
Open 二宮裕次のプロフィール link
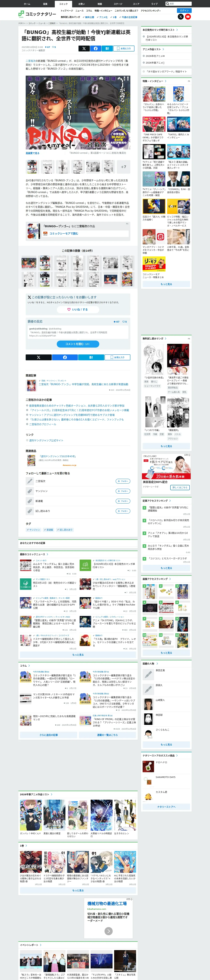(x=43, y=424)
